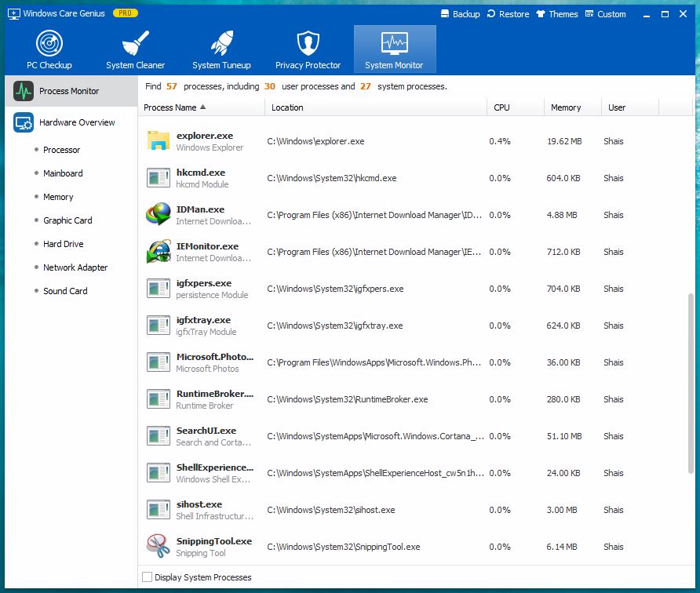Screen dimensions: 700x593
Task: Click the RuntimeBroker.exe location path
Action: pos(348,399)
